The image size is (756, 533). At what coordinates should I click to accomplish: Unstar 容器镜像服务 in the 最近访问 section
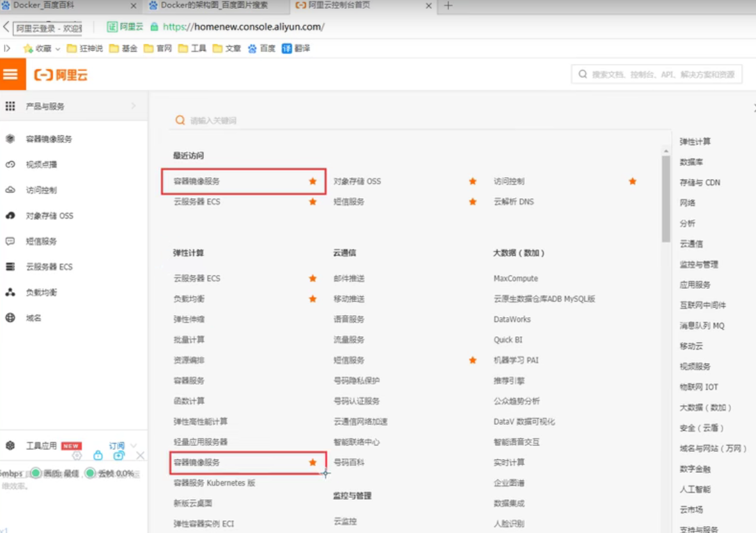pyautogui.click(x=312, y=182)
